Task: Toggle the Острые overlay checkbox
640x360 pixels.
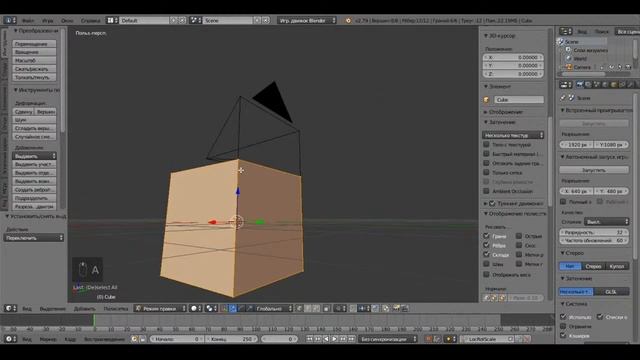Action: (519, 236)
